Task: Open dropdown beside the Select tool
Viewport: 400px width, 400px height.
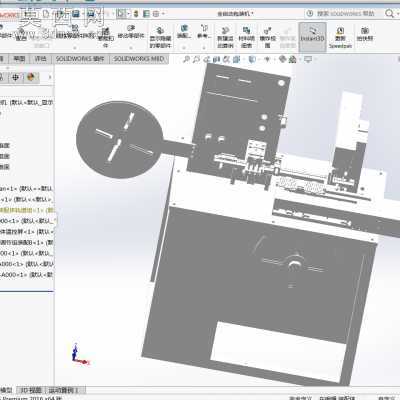Action: (x=128, y=14)
